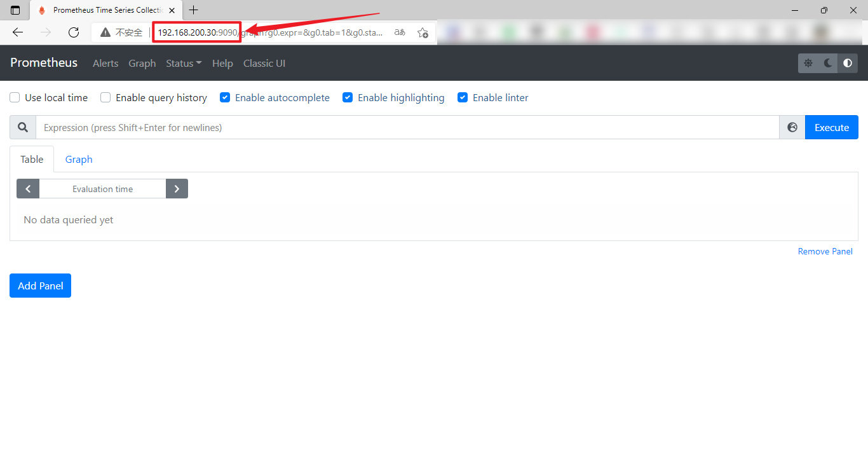Uncheck Enable highlighting checkbox
868x463 pixels.
click(348, 97)
